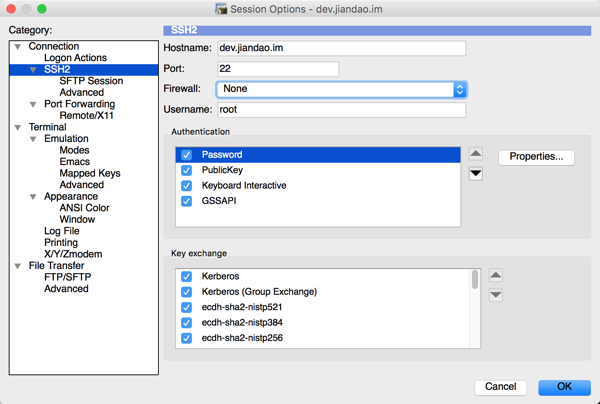
Task: Collapse the Terminal category triangle
Action: (18, 128)
